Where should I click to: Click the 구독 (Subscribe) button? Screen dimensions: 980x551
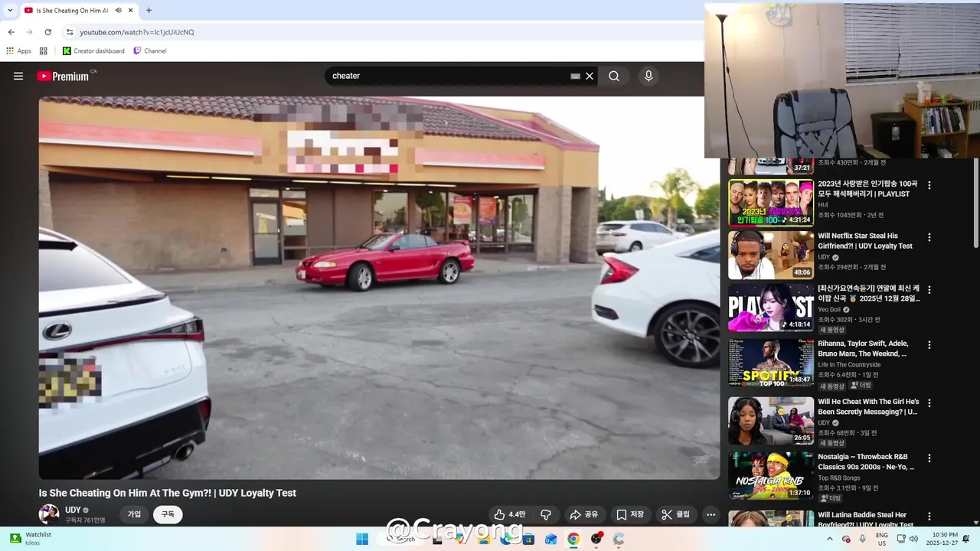pos(168,514)
